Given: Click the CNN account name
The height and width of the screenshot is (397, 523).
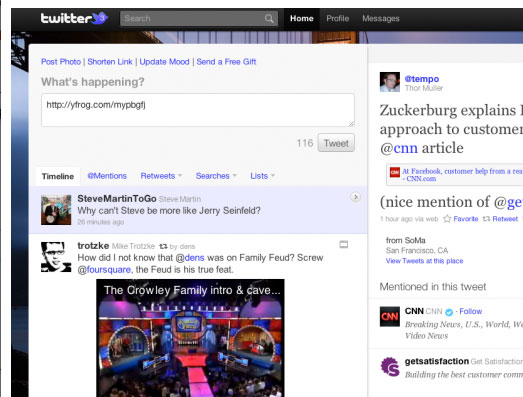Looking at the screenshot, I should click(x=414, y=311).
